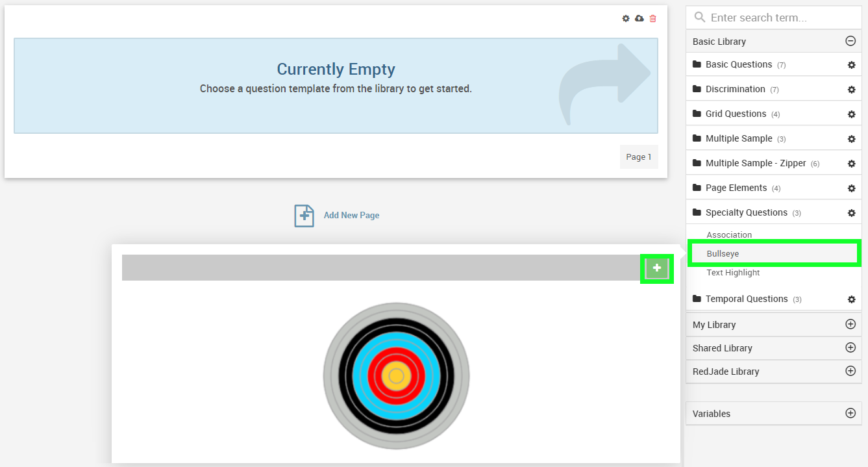Screen dimensions: 868x467
Task: Collapse the Specialty Questions folder
Action: pos(774,212)
